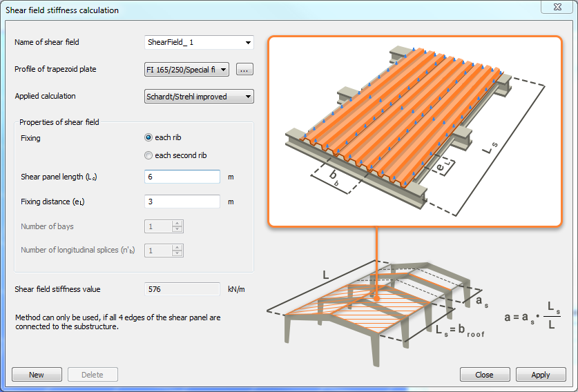Close the shear field dialog window
The image size is (578, 392).
557,7
